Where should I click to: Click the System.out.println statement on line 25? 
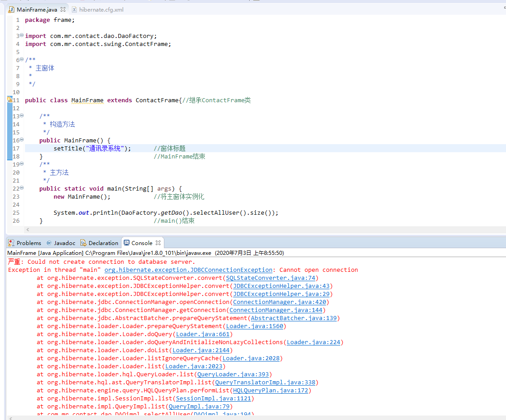click(166, 212)
